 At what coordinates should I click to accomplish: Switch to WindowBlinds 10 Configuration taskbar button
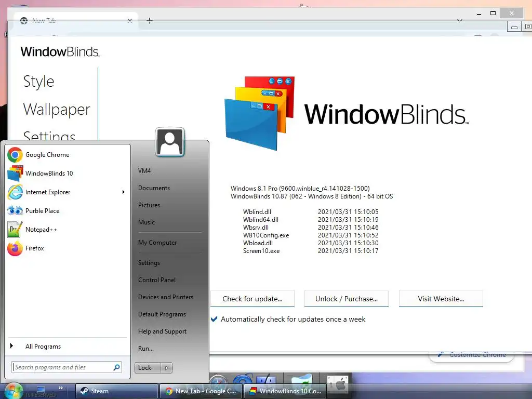point(285,391)
